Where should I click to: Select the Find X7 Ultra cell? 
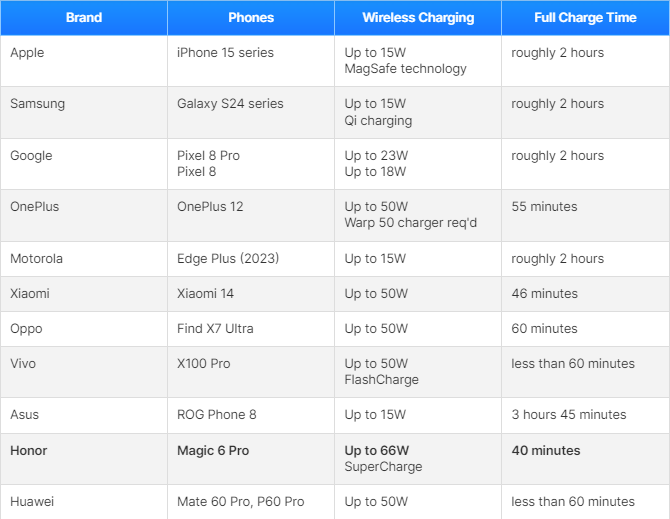[215, 329]
